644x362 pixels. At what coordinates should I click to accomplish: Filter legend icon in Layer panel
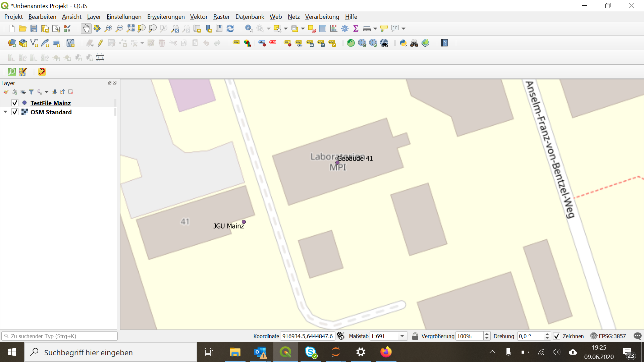tap(31, 92)
